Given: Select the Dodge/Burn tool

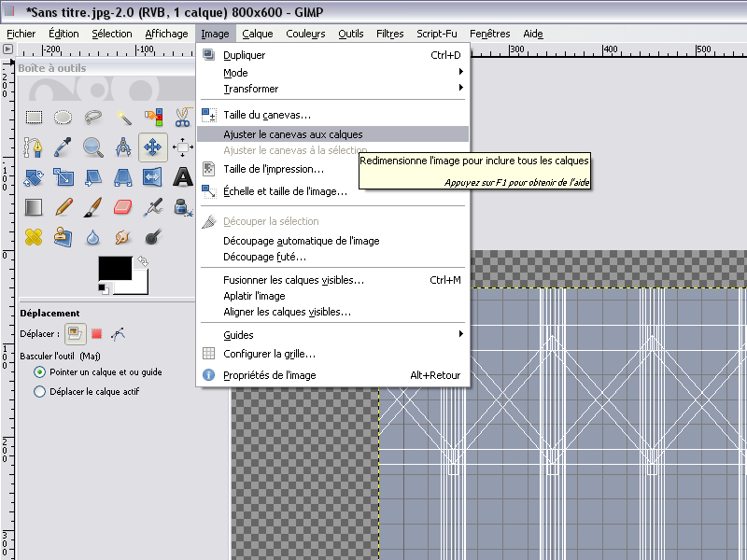Looking at the screenshot, I should (153, 237).
